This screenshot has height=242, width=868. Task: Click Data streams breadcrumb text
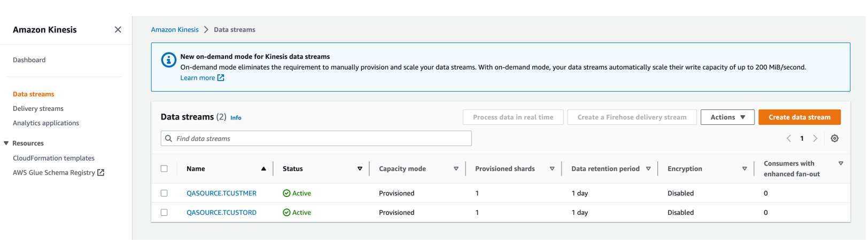coord(235,30)
